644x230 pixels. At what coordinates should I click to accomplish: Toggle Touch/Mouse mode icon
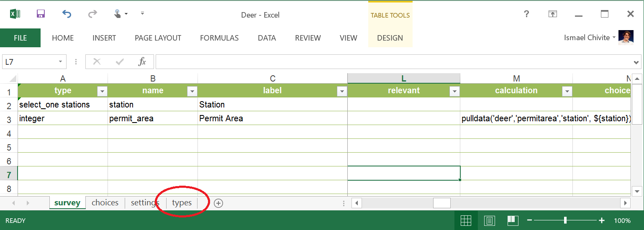coord(118,14)
